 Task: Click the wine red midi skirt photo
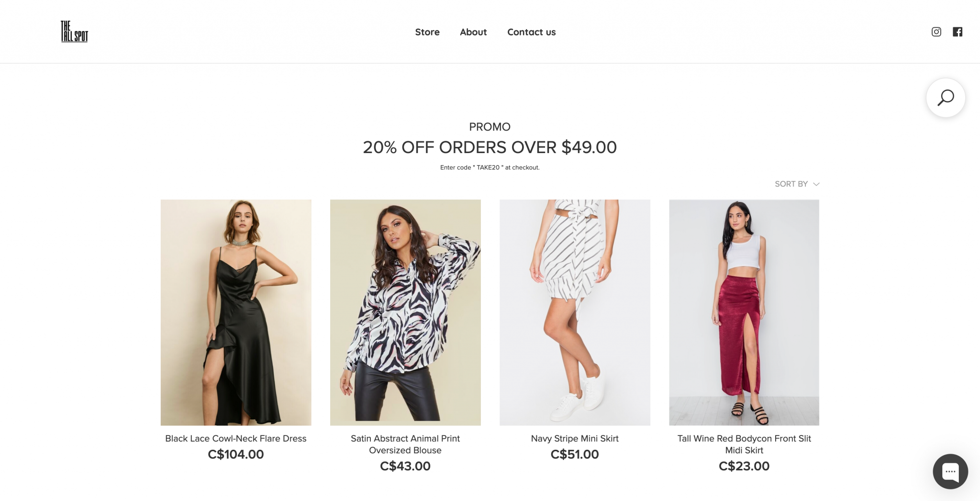tap(744, 312)
